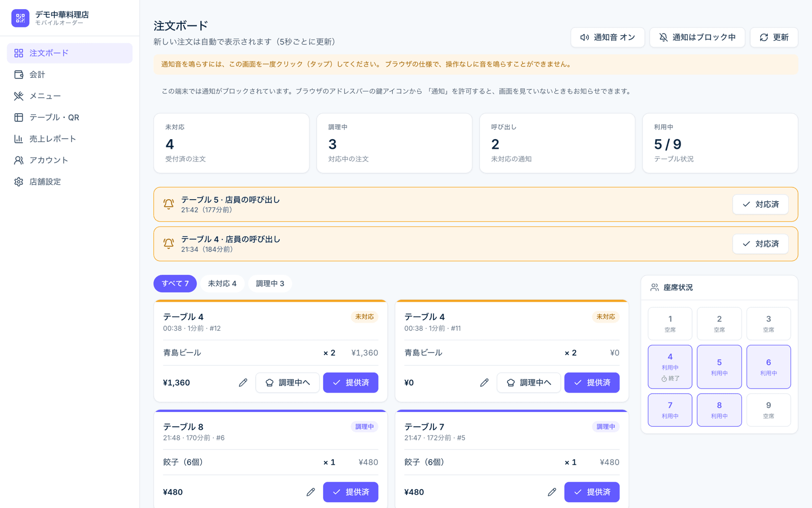Screen dimensions: 812x508
Task: Edit テーブル 7 order #5 pencil icon
Action: click(x=552, y=492)
